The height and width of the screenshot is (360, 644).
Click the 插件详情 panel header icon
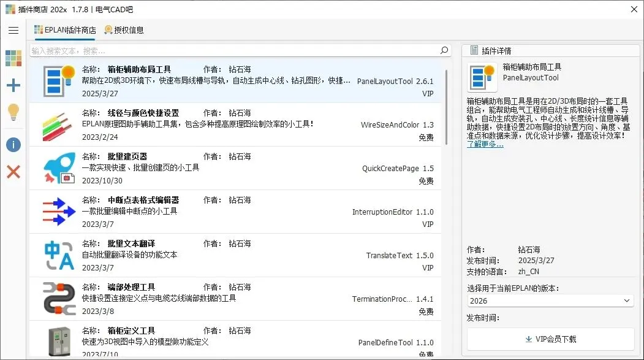point(474,50)
